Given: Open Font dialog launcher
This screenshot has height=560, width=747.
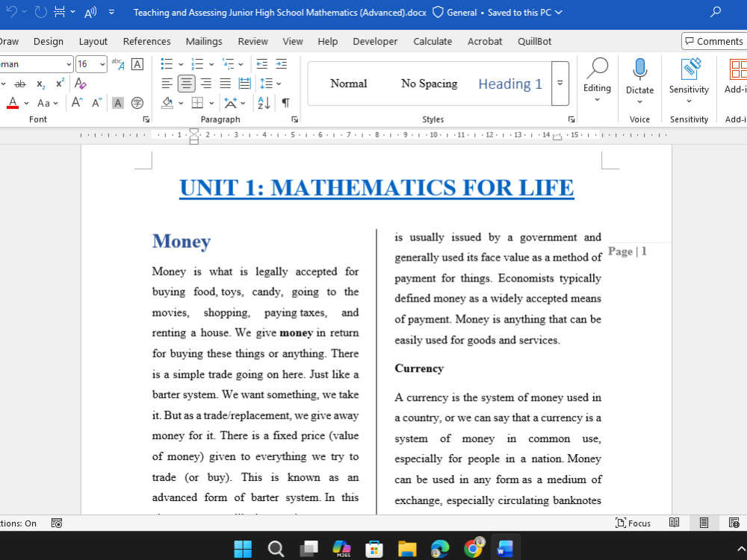Looking at the screenshot, I should pyautogui.click(x=146, y=119).
